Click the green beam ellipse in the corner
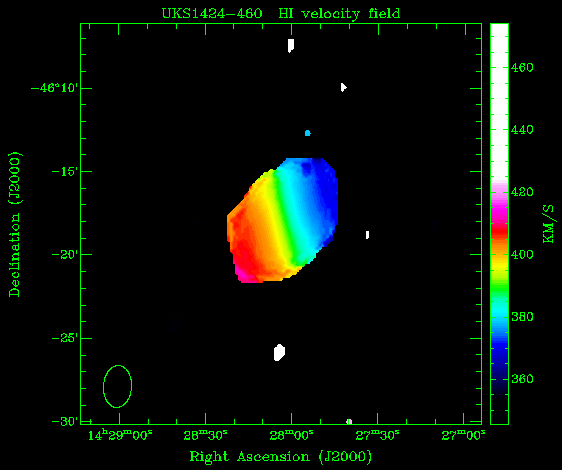 [118, 386]
